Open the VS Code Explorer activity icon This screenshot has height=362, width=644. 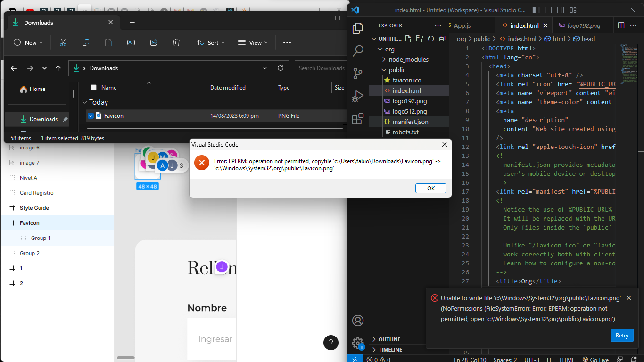358,28
